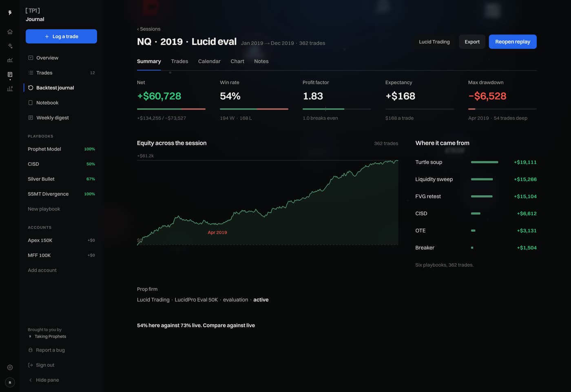Go back to Sessions via the chevron link
This screenshot has width=571, height=392.
pos(148,29)
